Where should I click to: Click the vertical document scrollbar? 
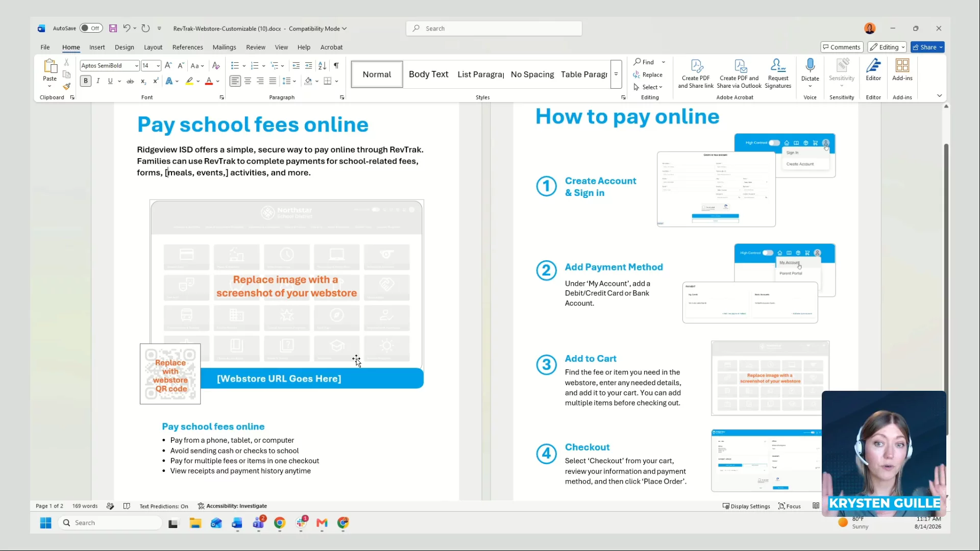[x=946, y=288]
